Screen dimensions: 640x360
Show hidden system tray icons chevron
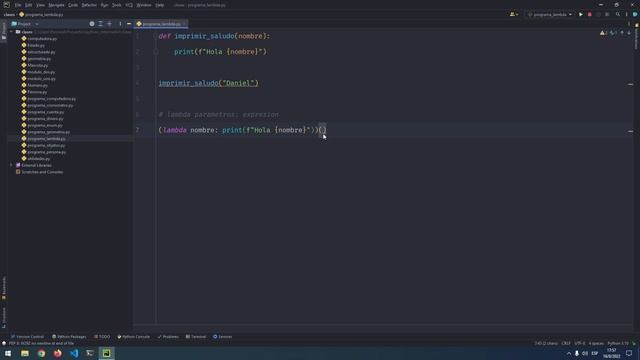click(x=568, y=353)
